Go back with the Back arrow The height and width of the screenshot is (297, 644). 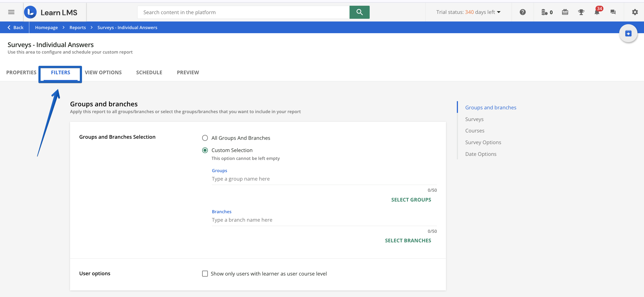[x=16, y=27]
